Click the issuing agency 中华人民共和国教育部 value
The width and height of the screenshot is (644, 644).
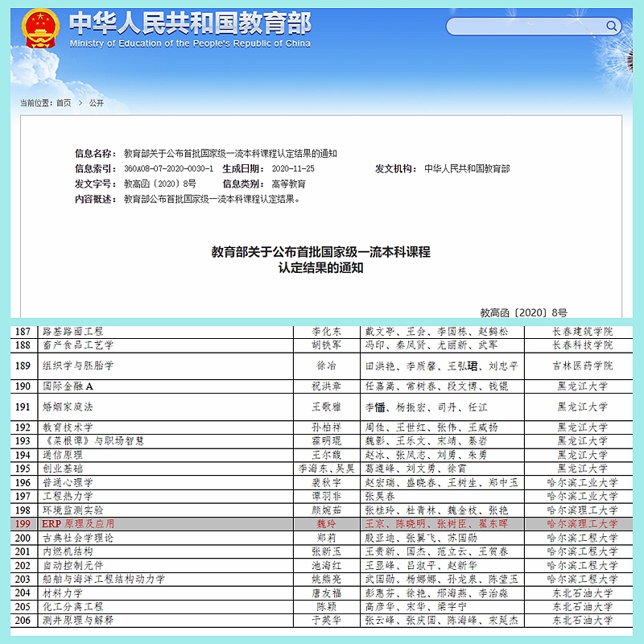tap(467, 169)
